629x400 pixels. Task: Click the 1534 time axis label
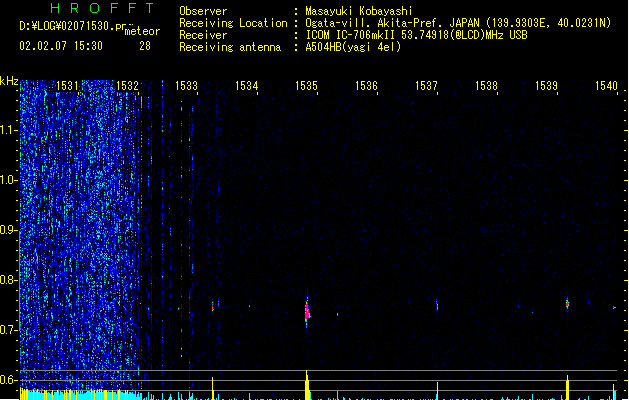coord(246,86)
